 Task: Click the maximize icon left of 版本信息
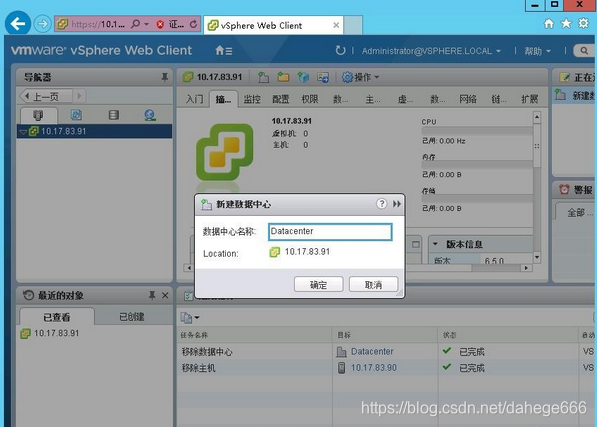pyautogui.click(x=416, y=244)
